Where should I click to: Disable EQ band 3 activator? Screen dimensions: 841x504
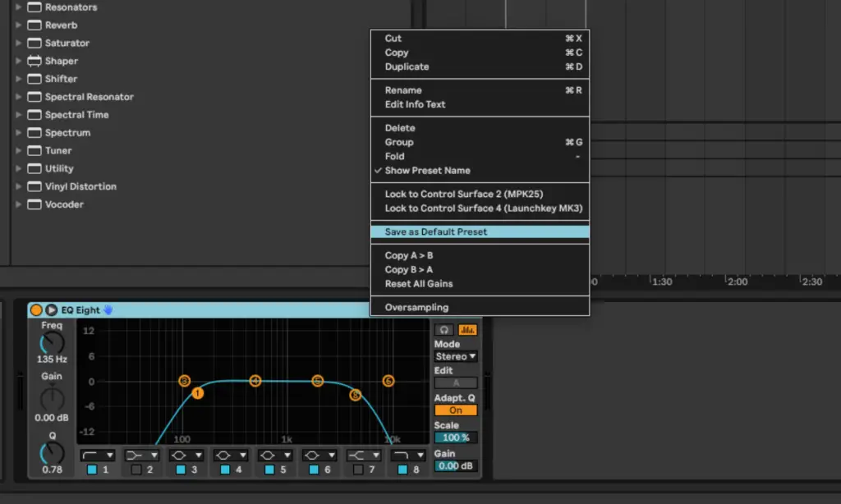[x=181, y=470]
